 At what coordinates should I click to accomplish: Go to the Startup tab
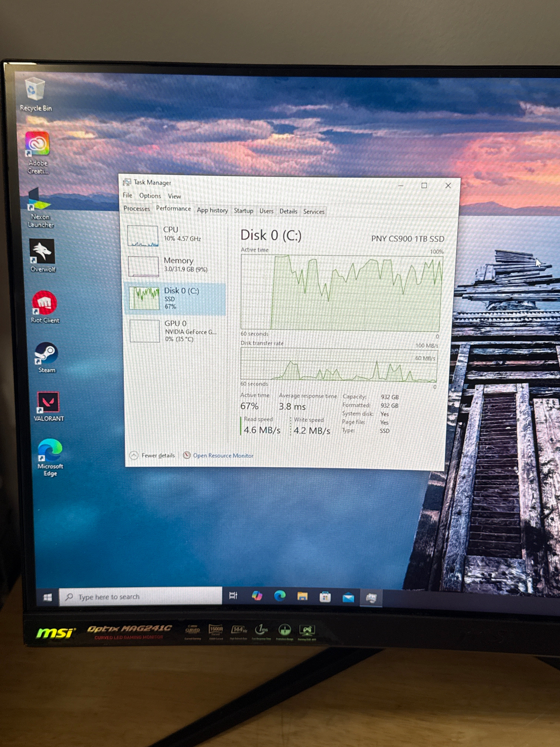pos(243,211)
